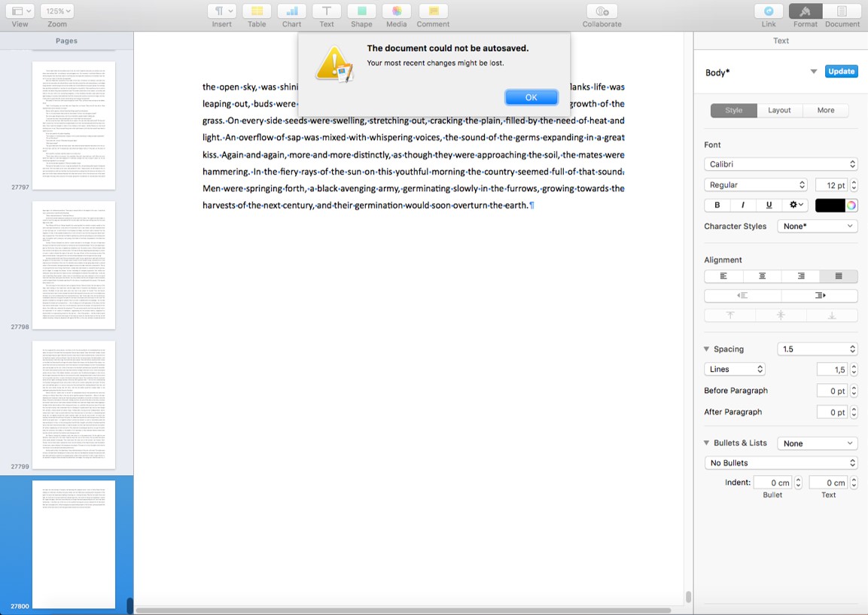Update the Body paragraph style

coord(841,72)
